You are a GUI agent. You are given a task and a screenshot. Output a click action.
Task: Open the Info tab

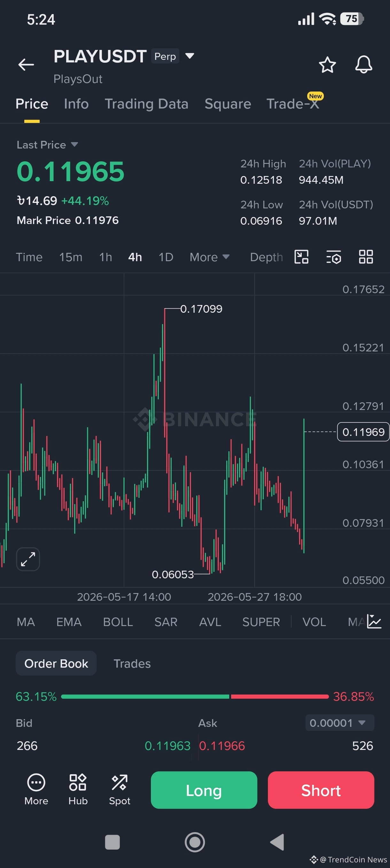pyautogui.click(x=76, y=104)
